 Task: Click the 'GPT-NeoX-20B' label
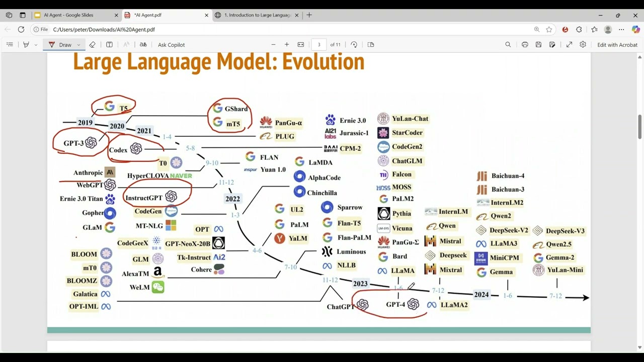click(188, 244)
